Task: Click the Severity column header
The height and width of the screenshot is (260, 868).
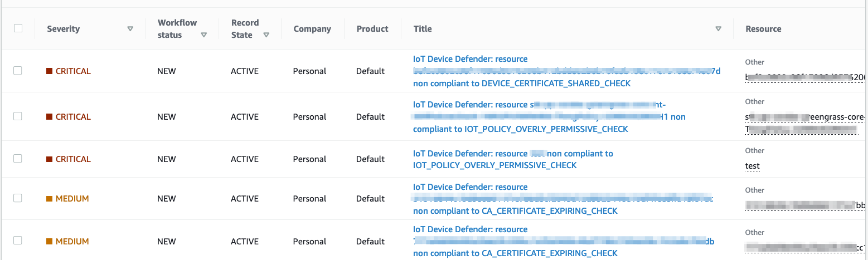Action: click(x=63, y=29)
